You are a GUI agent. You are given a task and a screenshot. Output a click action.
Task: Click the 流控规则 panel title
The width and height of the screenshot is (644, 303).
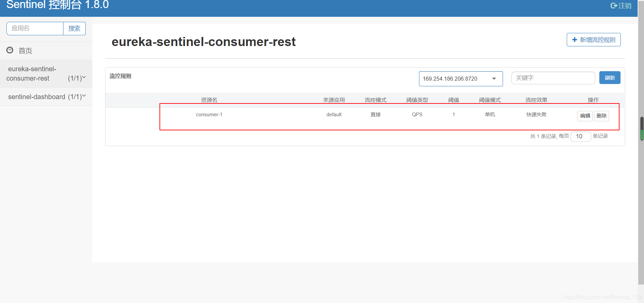click(x=120, y=76)
